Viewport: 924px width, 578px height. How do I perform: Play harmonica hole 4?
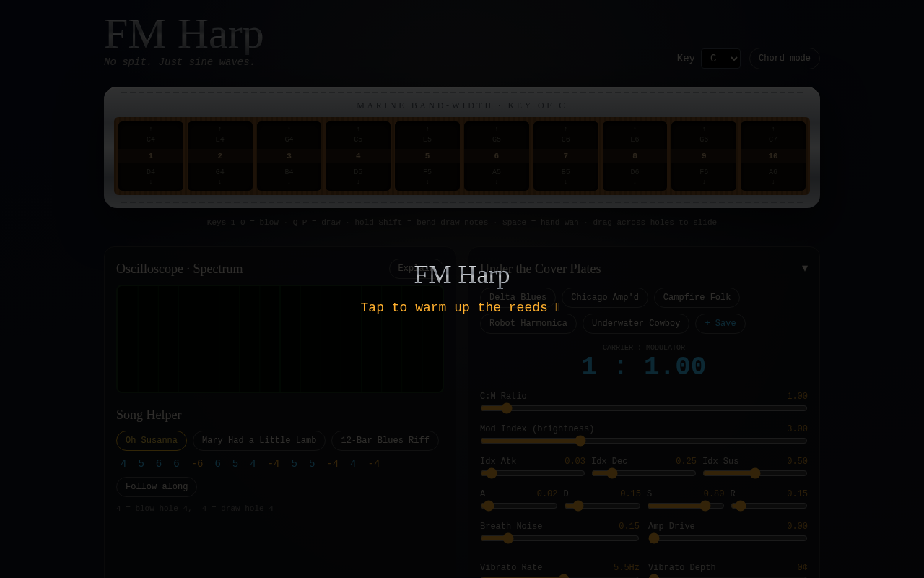click(x=358, y=156)
